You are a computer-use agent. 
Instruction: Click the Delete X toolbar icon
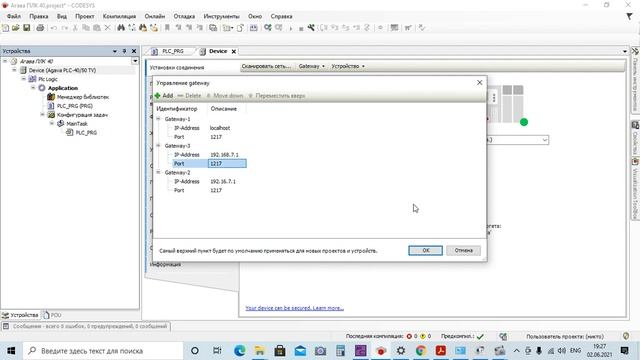click(107, 28)
